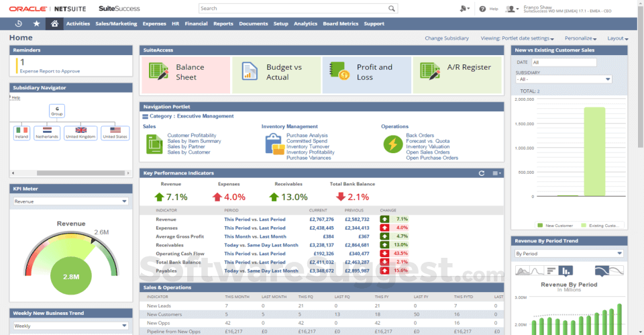Click the DATE input field

click(x=563, y=62)
